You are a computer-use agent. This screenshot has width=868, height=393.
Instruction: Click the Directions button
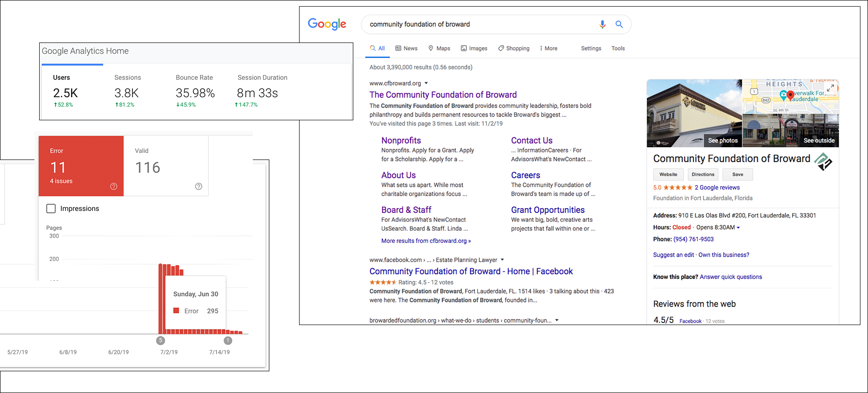[x=703, y=175]
